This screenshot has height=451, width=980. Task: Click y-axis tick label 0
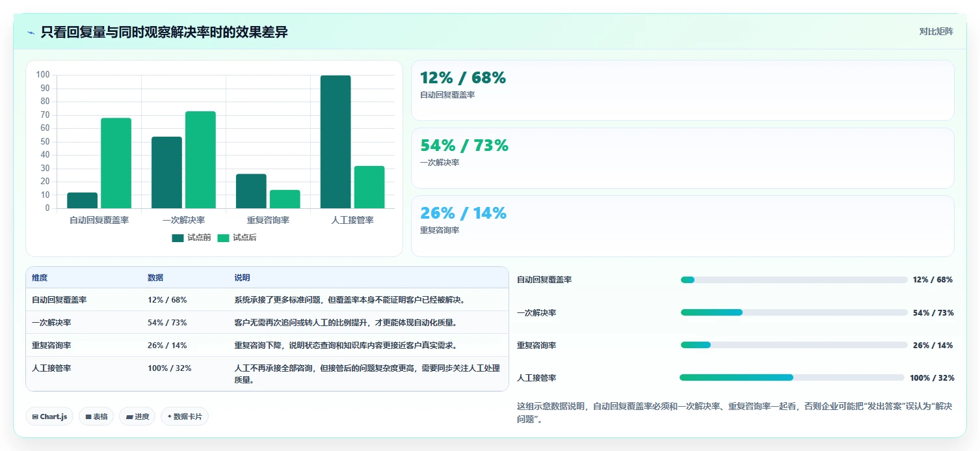47,208
